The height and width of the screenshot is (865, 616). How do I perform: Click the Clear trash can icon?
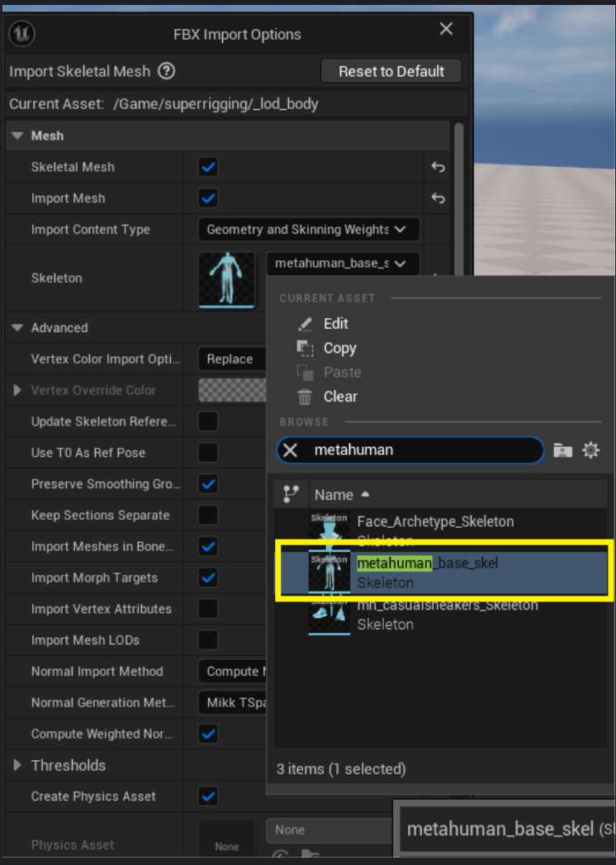(x=305, y=397)
